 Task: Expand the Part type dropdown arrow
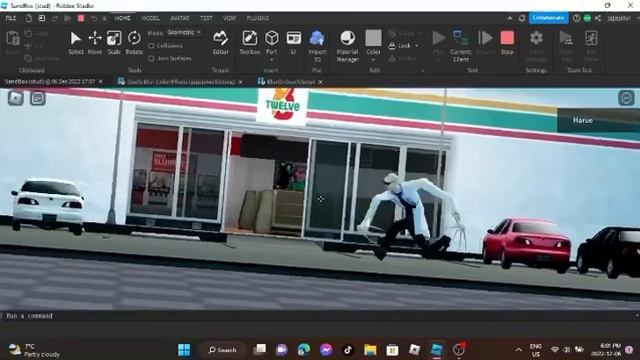click(271, 60)
